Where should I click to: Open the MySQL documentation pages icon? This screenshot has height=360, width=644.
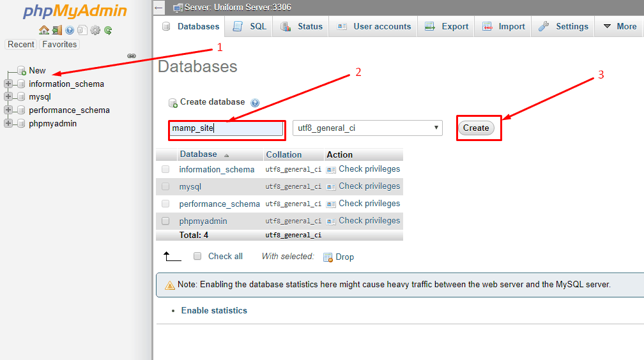pos(82,30)
